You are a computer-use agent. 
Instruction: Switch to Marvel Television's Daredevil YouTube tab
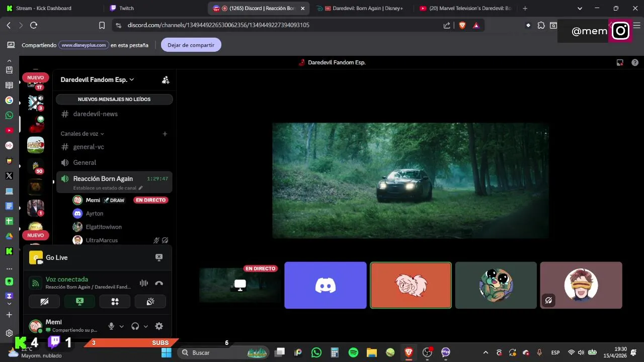pyautogui.click(x=465, y=9)
